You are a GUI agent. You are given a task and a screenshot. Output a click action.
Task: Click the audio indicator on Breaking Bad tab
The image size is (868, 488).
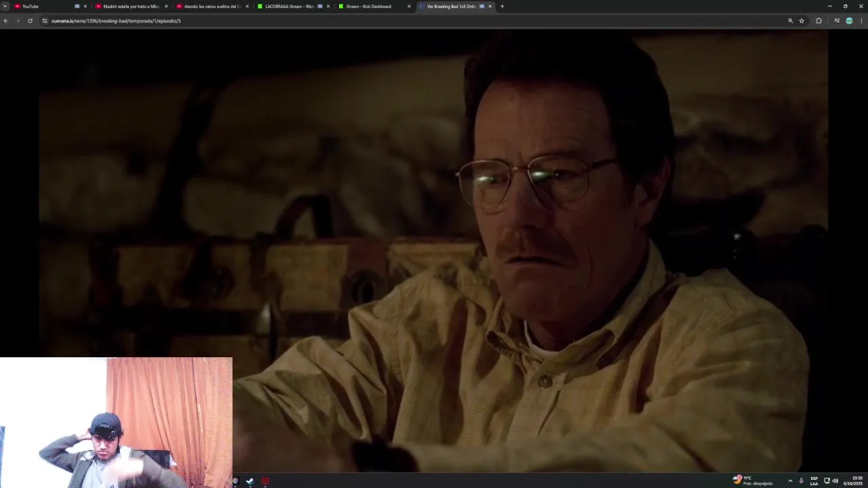[x=482, y=6]
